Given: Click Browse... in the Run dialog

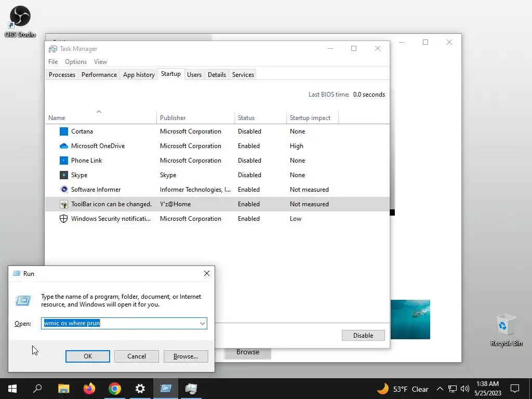Looking at the screenshot, I should [185, 356].
